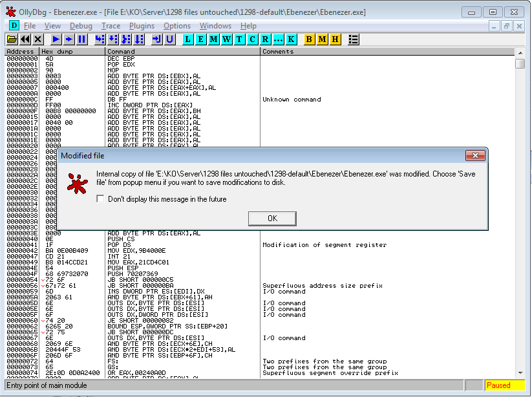Open Run trace with dotted icon
The width and height of the screenshot is (532, 397).
(x=278, y=39)
